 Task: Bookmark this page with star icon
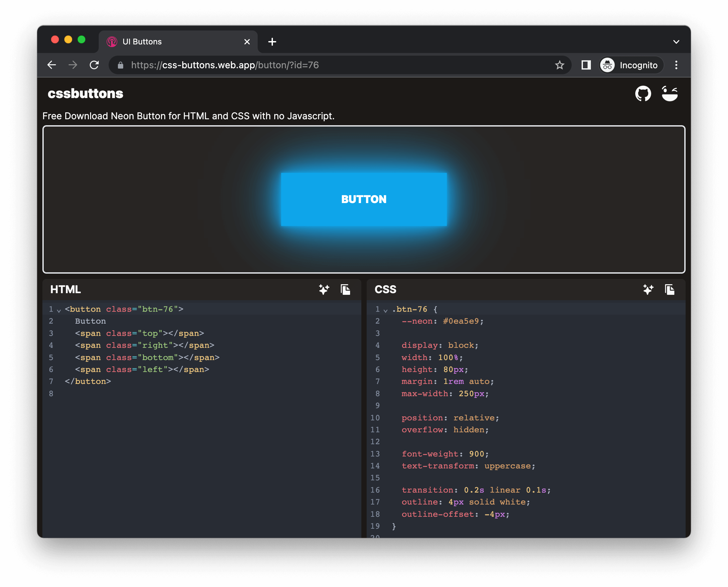click(x=559, y=65)
